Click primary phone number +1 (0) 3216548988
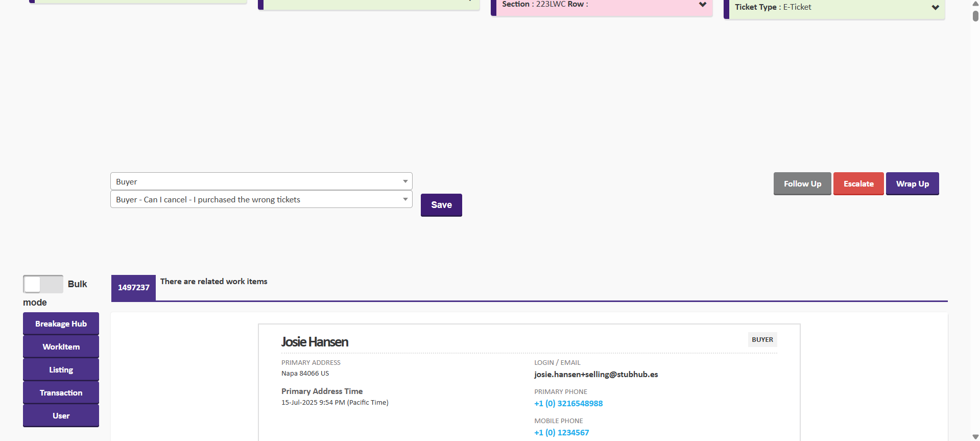Viewport: 980px width, 441px height. (x=568, y=404)
